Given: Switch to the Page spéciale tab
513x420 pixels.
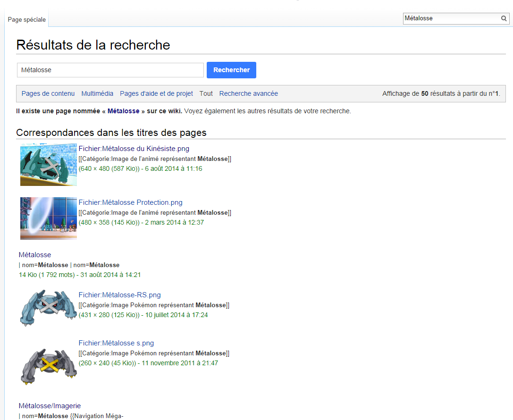Looking at the screenshot, I should click(27, 19).
